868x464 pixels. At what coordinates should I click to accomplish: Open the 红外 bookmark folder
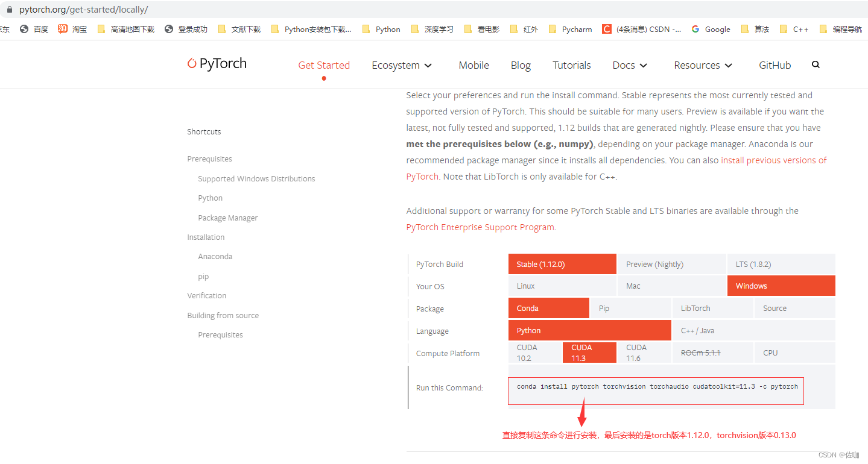coord(524,29)
